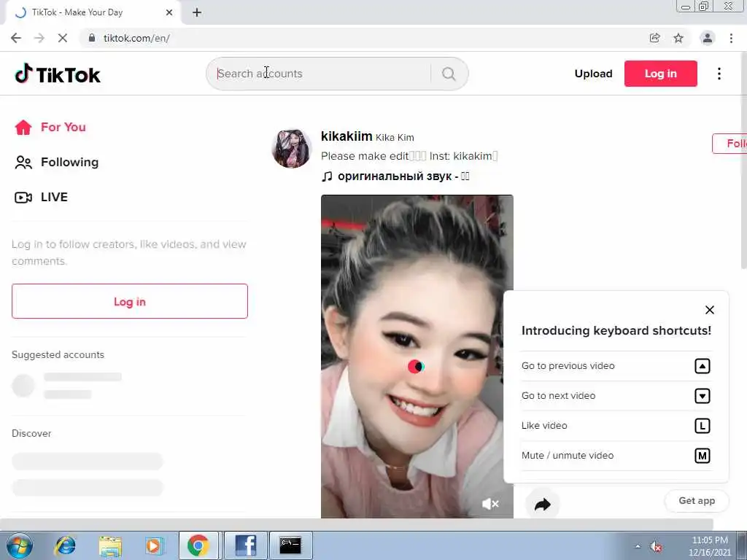Open Chrome profile avatar menu
This screenshot has width=747, height=560.
click(x=708, y=38)
